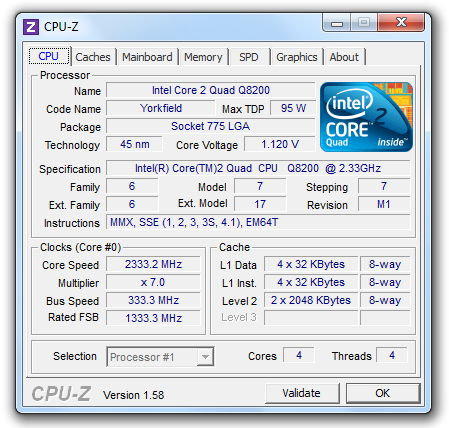
Task: Click the OK button
Action: [382, 393]
